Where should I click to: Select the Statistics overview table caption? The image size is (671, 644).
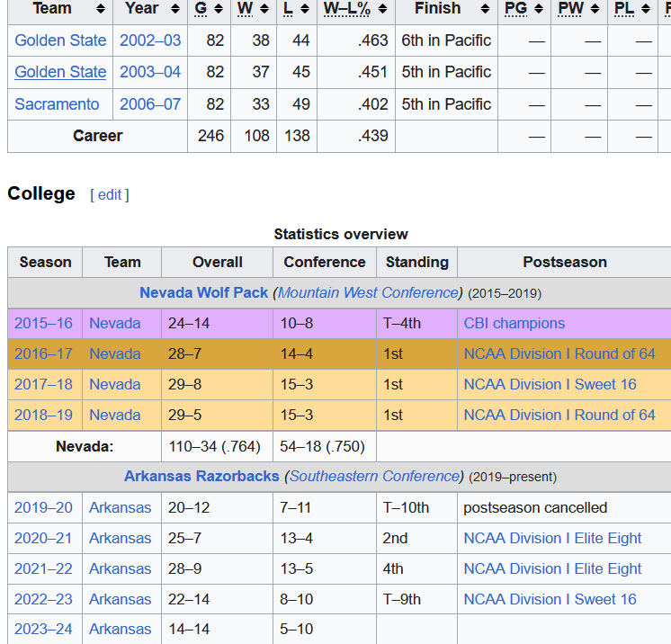341,235
